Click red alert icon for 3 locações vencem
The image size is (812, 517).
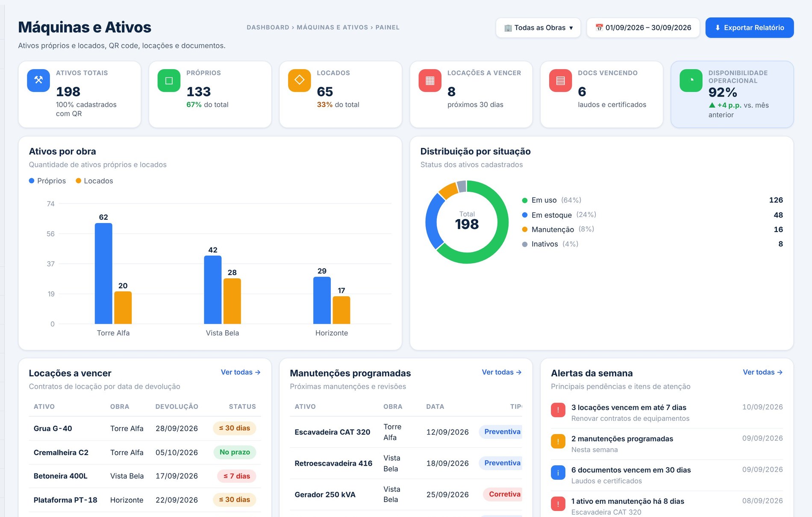558,410
